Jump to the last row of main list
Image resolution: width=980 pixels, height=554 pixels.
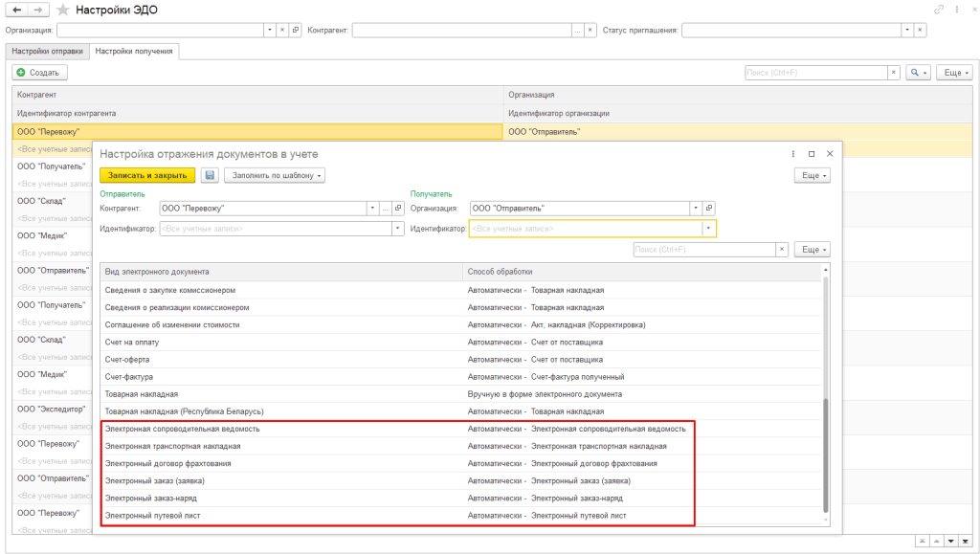coord(966,541)
